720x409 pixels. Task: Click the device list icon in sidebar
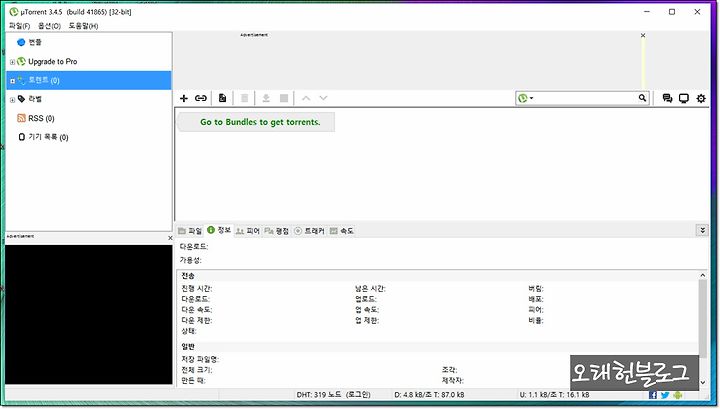[x=21, y=137]
